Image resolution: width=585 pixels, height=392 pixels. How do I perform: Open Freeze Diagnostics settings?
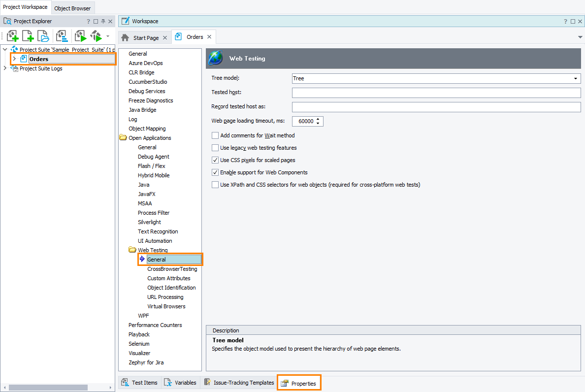click(151, 100)
